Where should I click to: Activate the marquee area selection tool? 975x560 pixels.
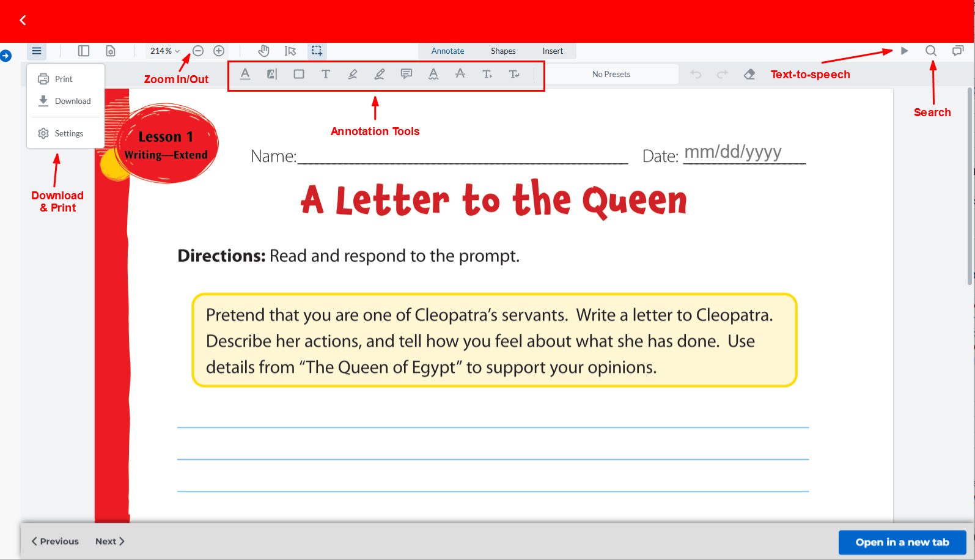pos(317,51)
